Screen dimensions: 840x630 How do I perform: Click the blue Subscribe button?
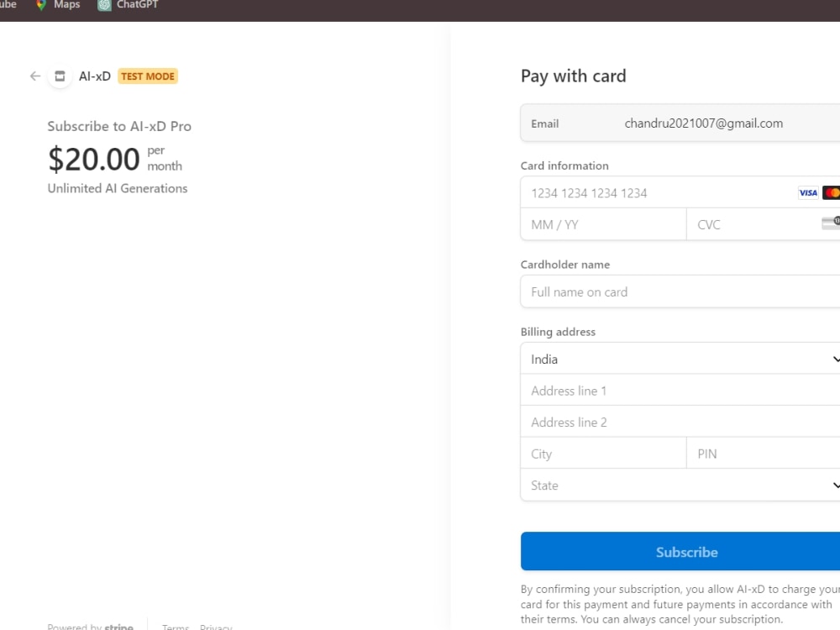pyautogui.click(x=680, y=551)
